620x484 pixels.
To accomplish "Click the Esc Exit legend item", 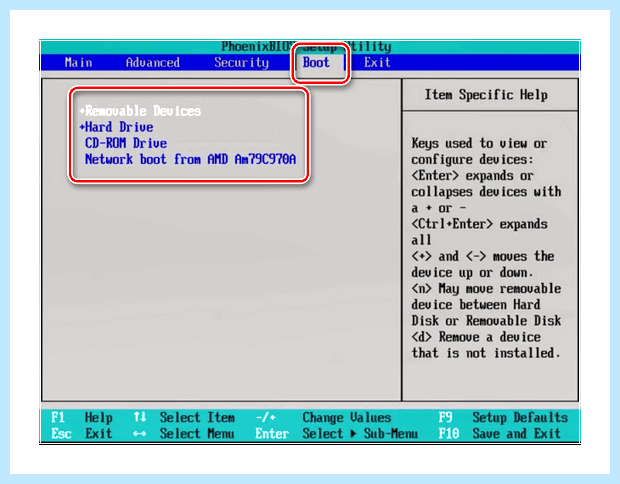I will coord(82,434).
